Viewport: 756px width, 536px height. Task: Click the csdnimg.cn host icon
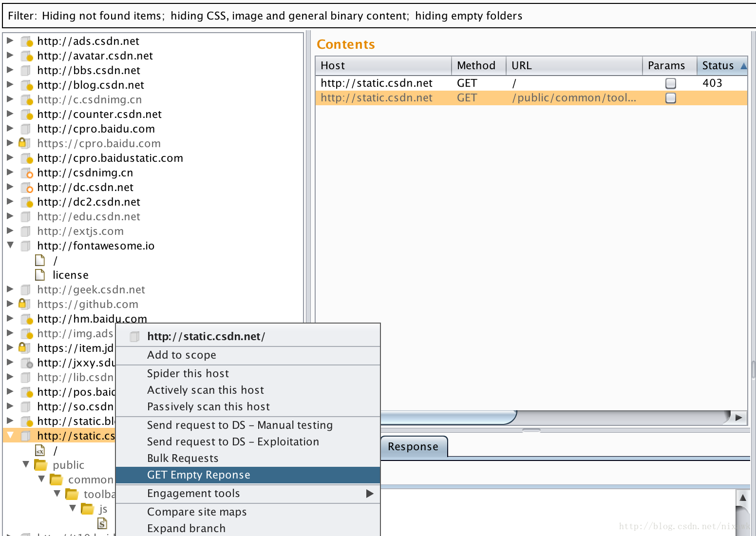tap(27, 173)
